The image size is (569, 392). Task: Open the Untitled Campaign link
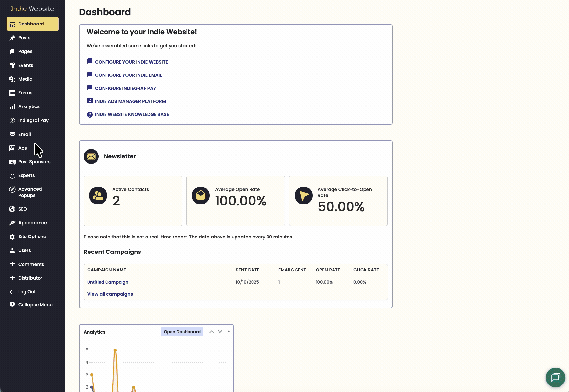coord(107,282)
